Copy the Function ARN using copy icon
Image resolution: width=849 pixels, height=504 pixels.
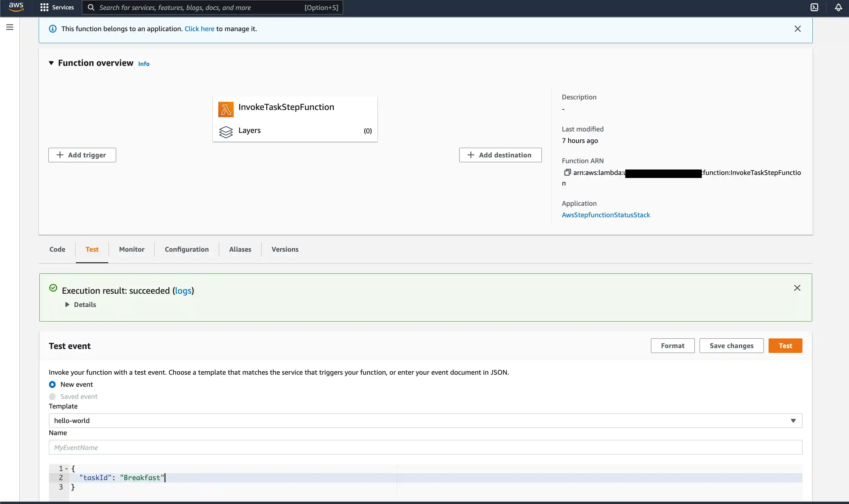tap(567, 173)
